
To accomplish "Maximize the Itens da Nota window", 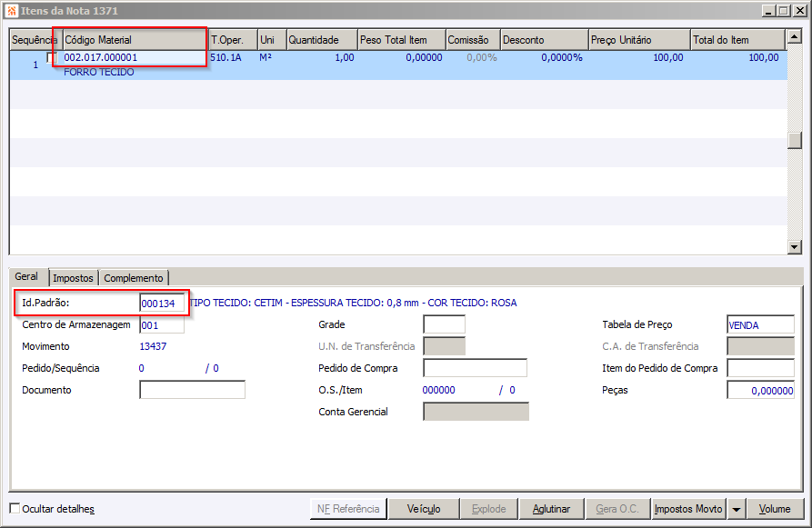I will (x=784, y=10).
